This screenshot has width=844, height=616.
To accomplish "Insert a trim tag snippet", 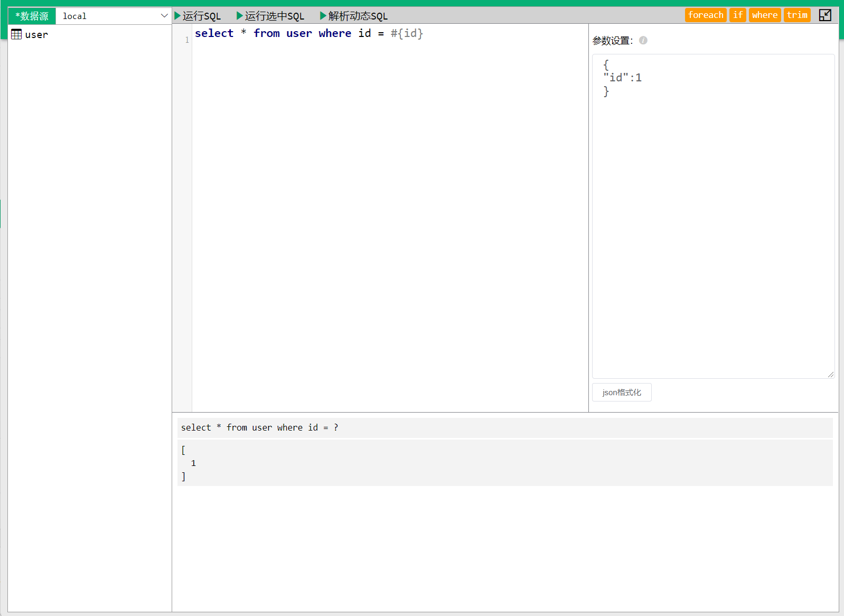I will click(x=796, y=15).
